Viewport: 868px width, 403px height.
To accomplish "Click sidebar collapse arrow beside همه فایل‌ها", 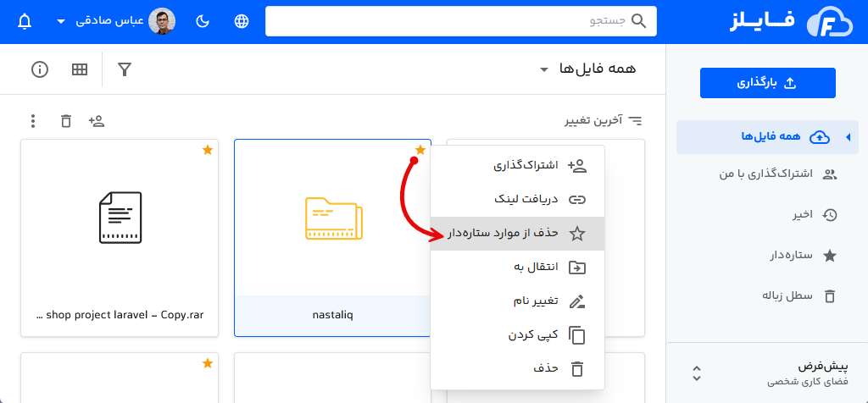I will pos(848,138).
